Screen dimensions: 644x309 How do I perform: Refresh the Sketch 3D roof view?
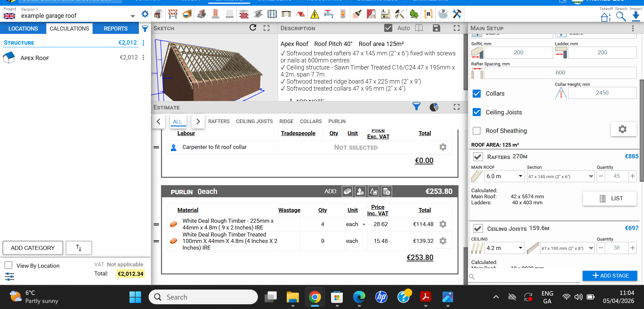253,28
